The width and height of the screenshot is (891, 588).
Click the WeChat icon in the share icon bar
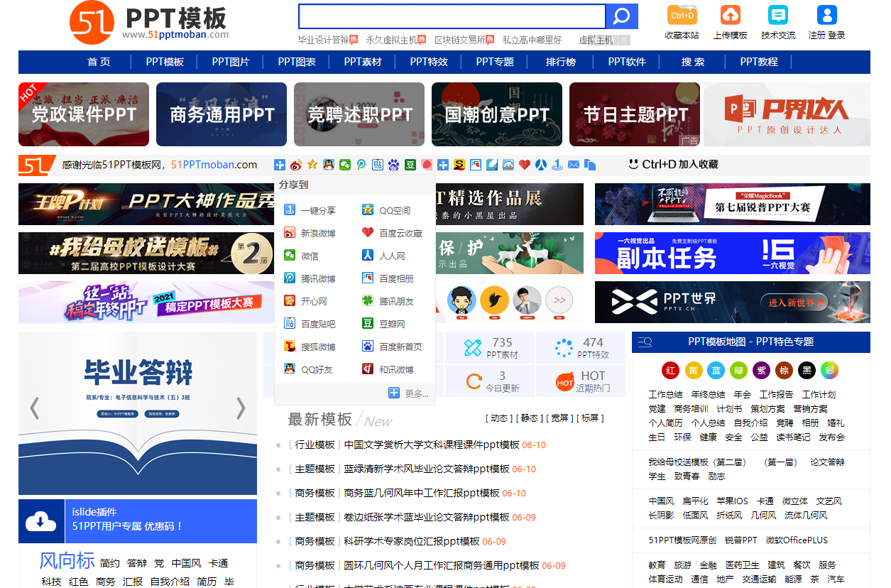tap(345, 165)
